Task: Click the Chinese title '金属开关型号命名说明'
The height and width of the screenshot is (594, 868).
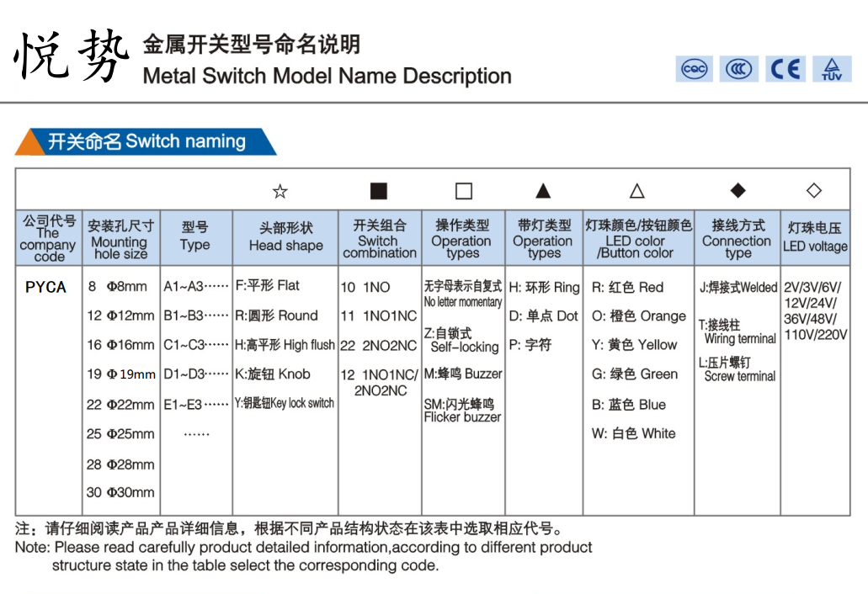Action: (x=252, y=45)
